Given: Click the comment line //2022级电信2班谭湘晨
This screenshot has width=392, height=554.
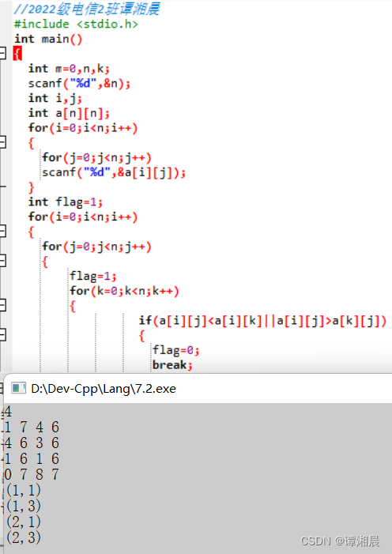Looking at the screenshot, I should [87, 9].
